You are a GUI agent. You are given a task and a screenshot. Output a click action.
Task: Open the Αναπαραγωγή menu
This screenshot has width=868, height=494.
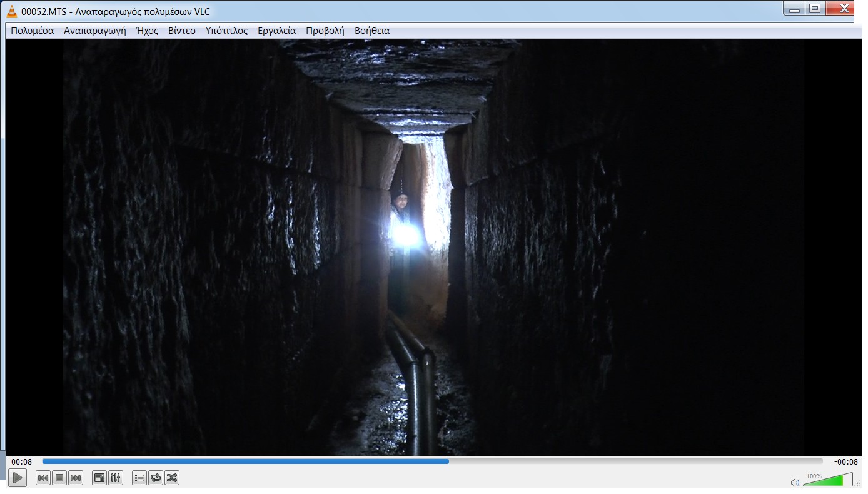[x=95, y=31]
